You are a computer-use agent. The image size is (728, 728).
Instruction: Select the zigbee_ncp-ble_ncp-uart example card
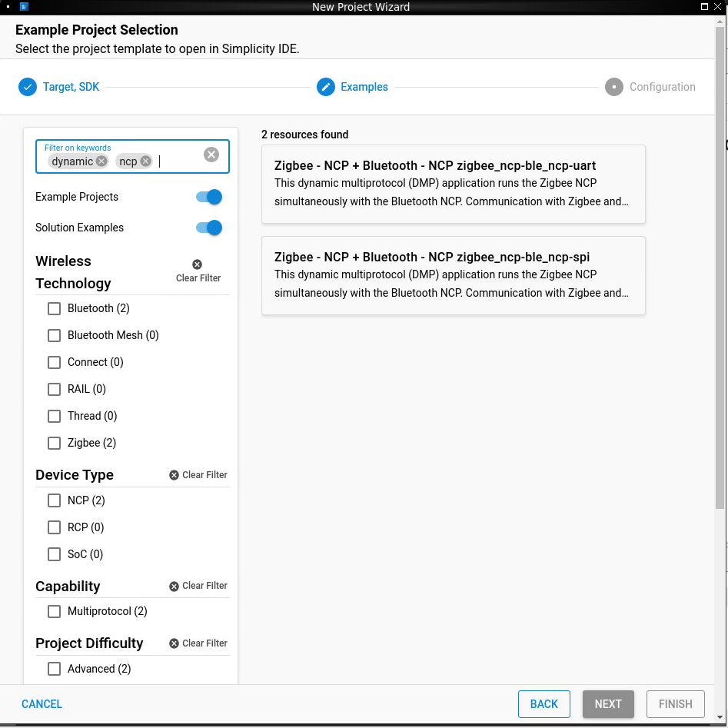(453, 184)
